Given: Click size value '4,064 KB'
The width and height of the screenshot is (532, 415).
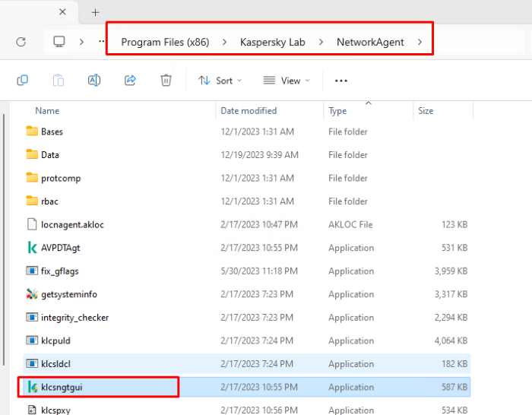Looking at the screenshot, I should coord(451,341).
